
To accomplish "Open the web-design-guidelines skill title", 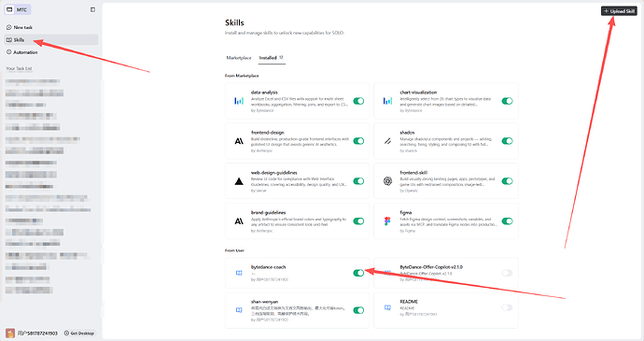I will (274, 173).
